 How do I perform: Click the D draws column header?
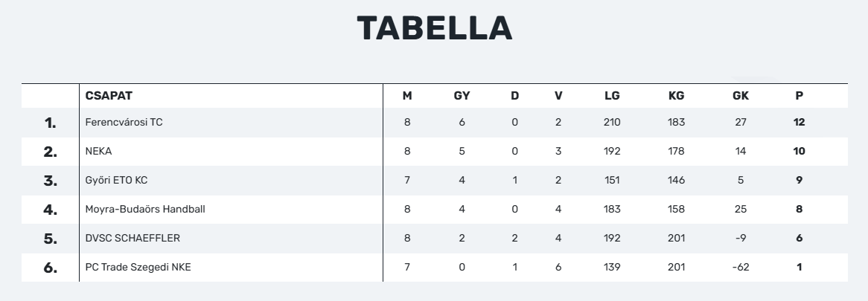[x=515, y=96]
